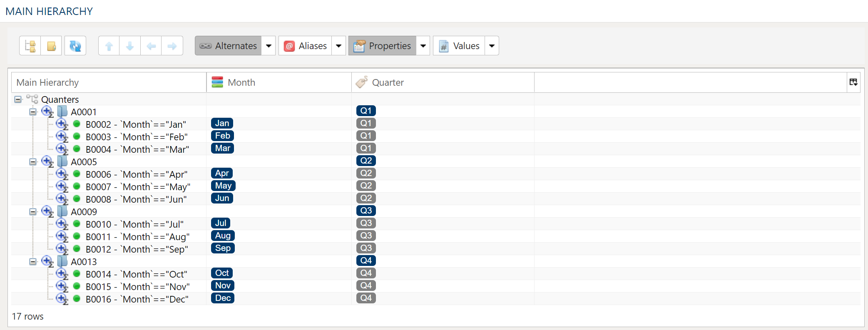The image size is (868, 330).
Task: Select the A0009 tree item
Action: pos(84,212)
